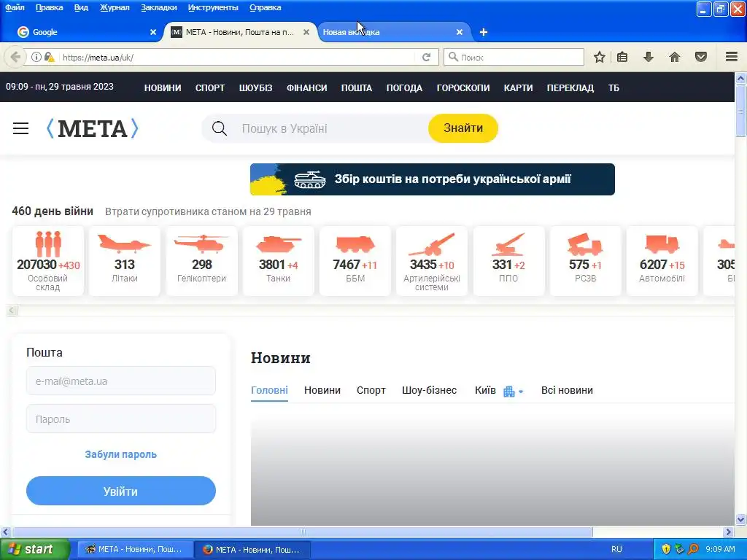Viewport: 747px width, 560px height.
Task: Click the magnifier icon in system tray
Action: 693,549
